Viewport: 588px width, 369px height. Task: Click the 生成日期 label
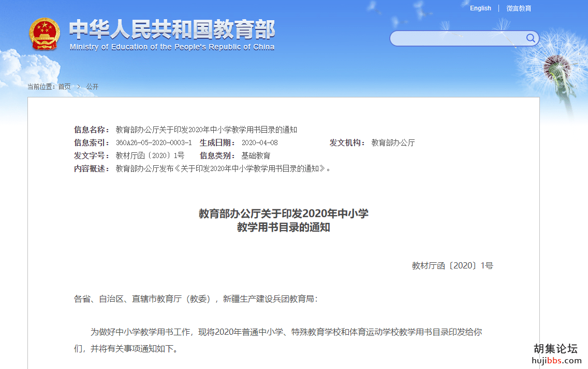click(217, 143)
